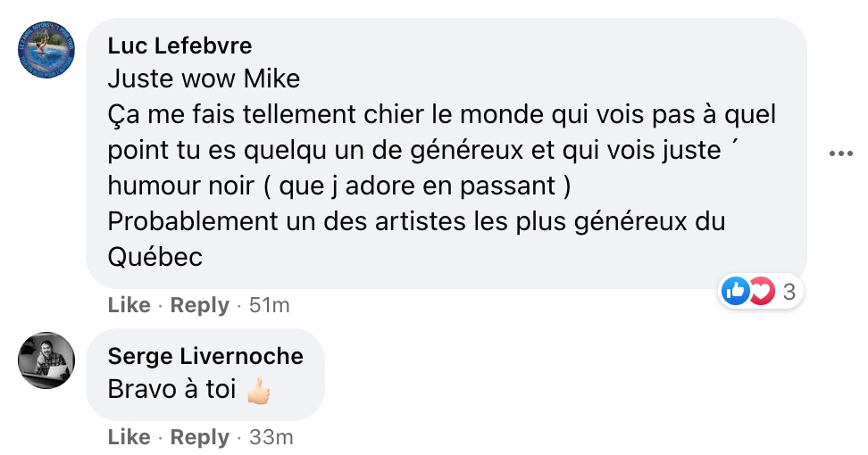Click the thumbs-up emoji in Serge's comment
868x455 pixels.
click(257, 391)
